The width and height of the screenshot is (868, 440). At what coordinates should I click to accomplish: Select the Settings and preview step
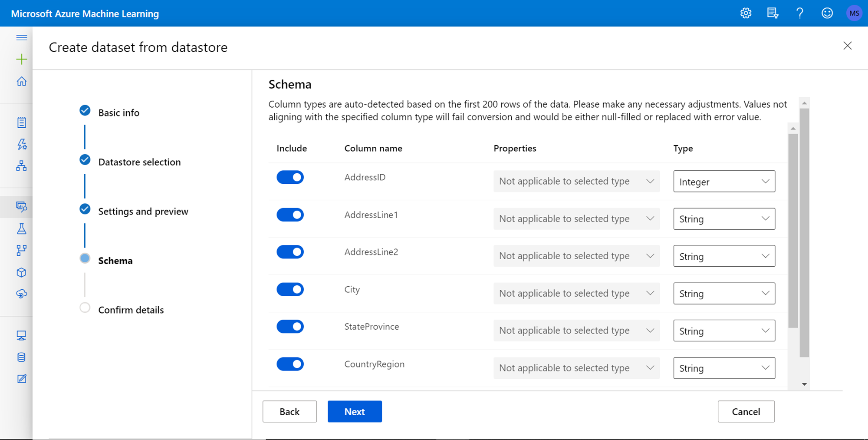coord(143,212)
